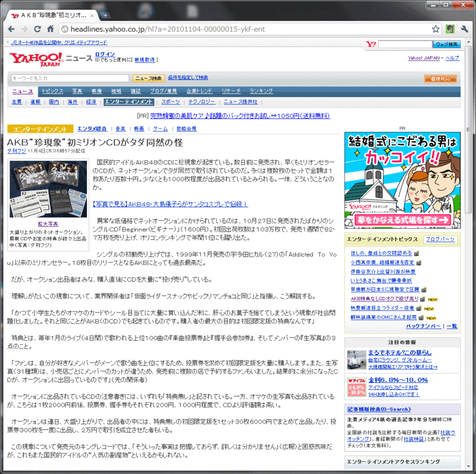Open the 音楽 subcategory

coord(121,129)
